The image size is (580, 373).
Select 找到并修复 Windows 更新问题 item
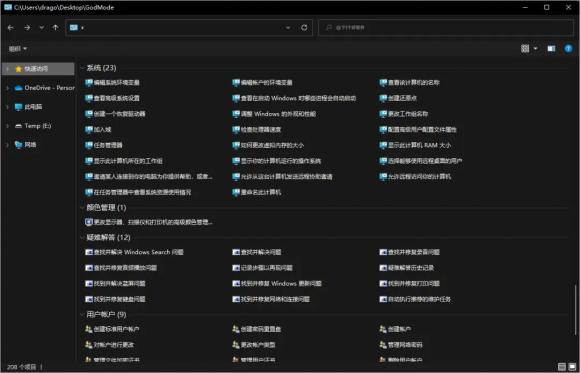277,283
